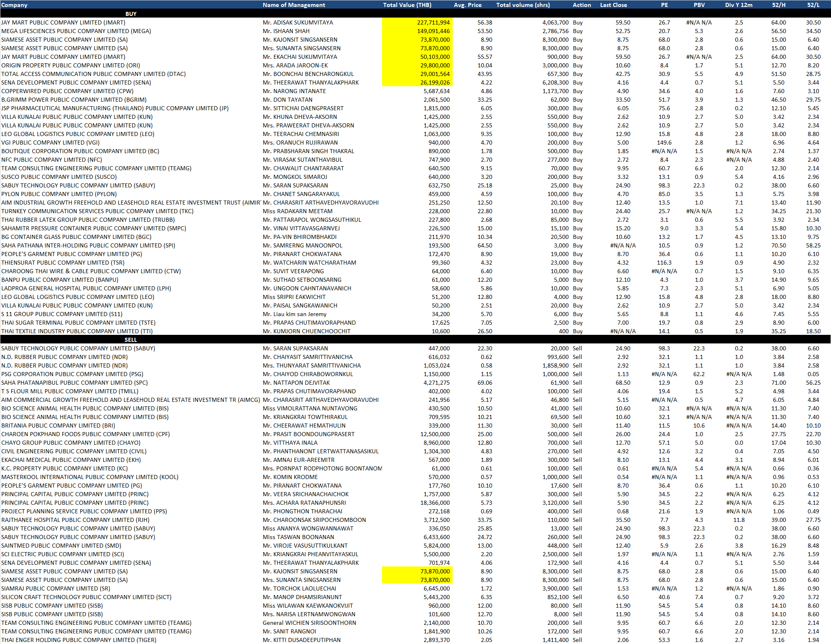Select General WICHIEN SIRISOONTHORN cell

[309, 623]
